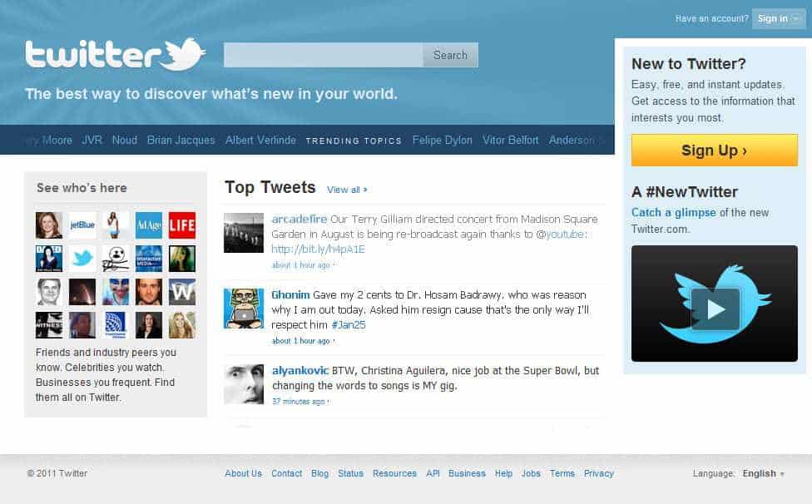
Task: Open the arcadefire username link
Action: [x=300, y=219]
